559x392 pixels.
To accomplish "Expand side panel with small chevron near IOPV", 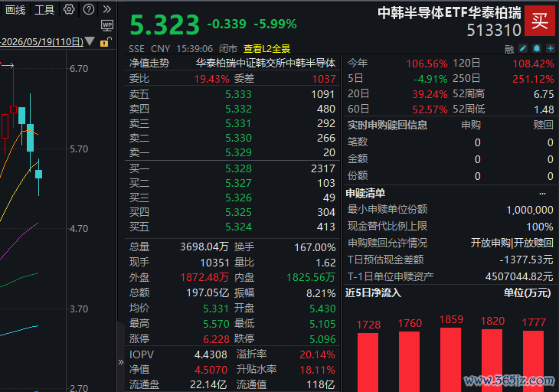I will pos(121,362).
